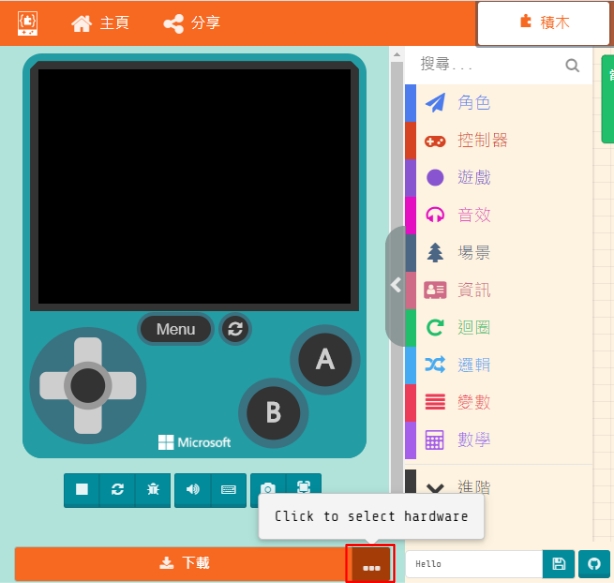Viewport: 614px width, 583px height.
Task: Mute the simulator sound
Action: 193,489
